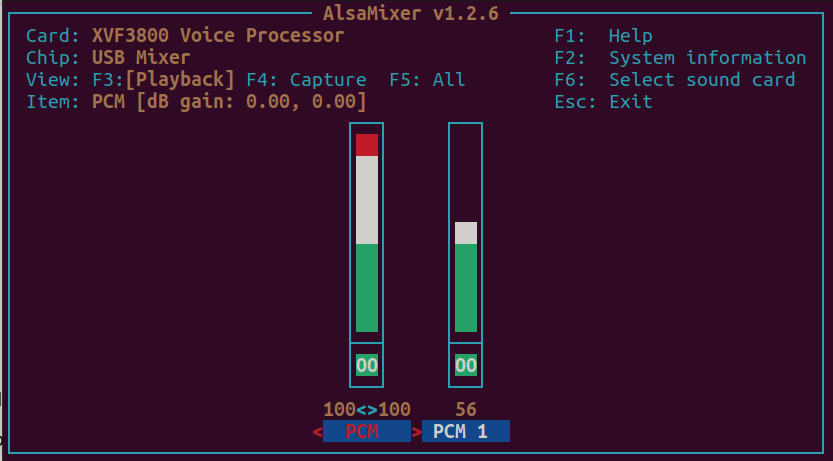Switch to the F4 Capture view
Image resolution: width=833 pixels, height=461 pixels.
click(307, 80)
